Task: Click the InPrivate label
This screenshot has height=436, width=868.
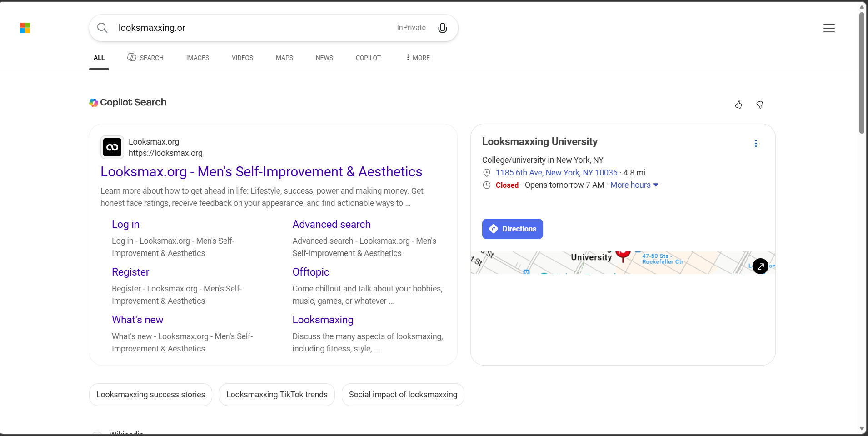Action: [x=411, y=28]
